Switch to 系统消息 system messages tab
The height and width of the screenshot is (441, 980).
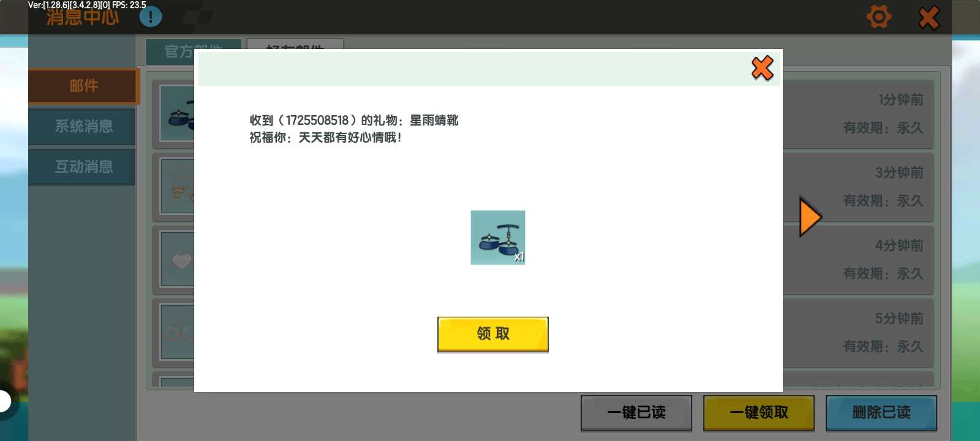pyautogui.click(x=82, y=127)
